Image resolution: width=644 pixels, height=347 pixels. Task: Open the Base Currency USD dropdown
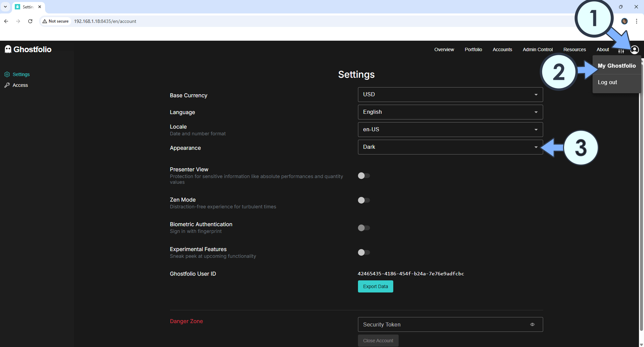(450, 95)
